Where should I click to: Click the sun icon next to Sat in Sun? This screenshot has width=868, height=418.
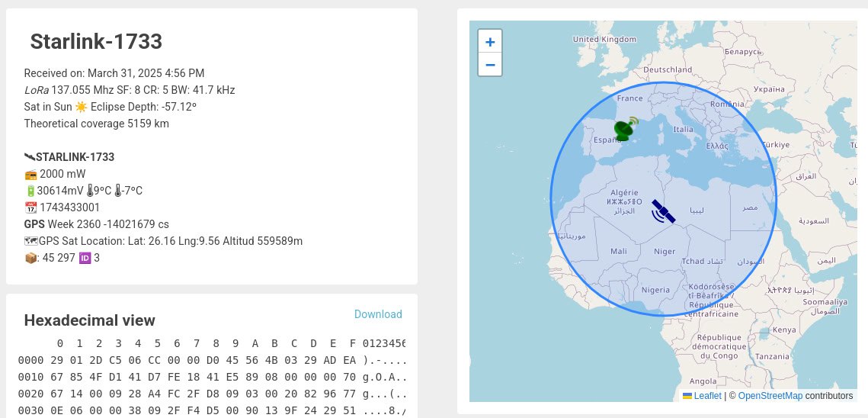coord(81,107)
